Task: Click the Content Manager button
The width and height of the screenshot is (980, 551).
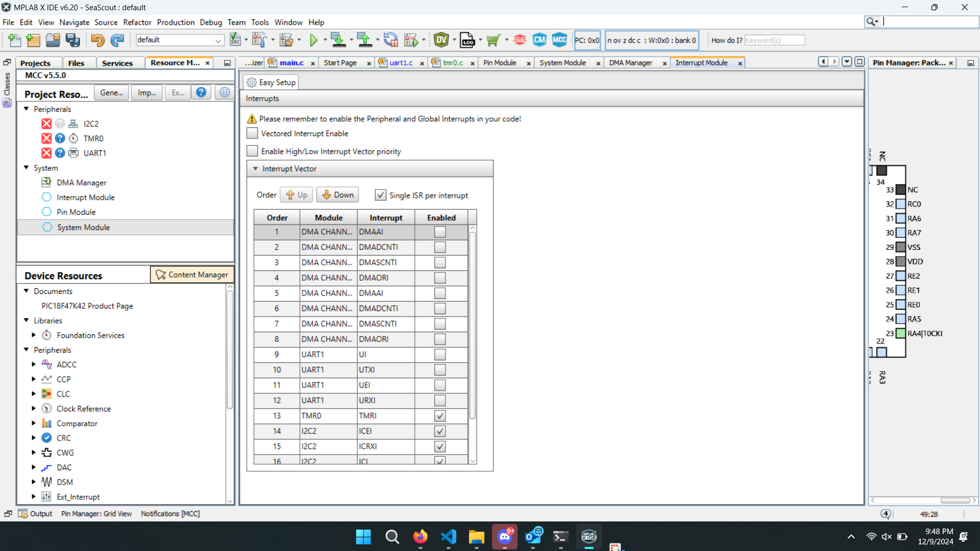Action: click(x=192, y=274)
